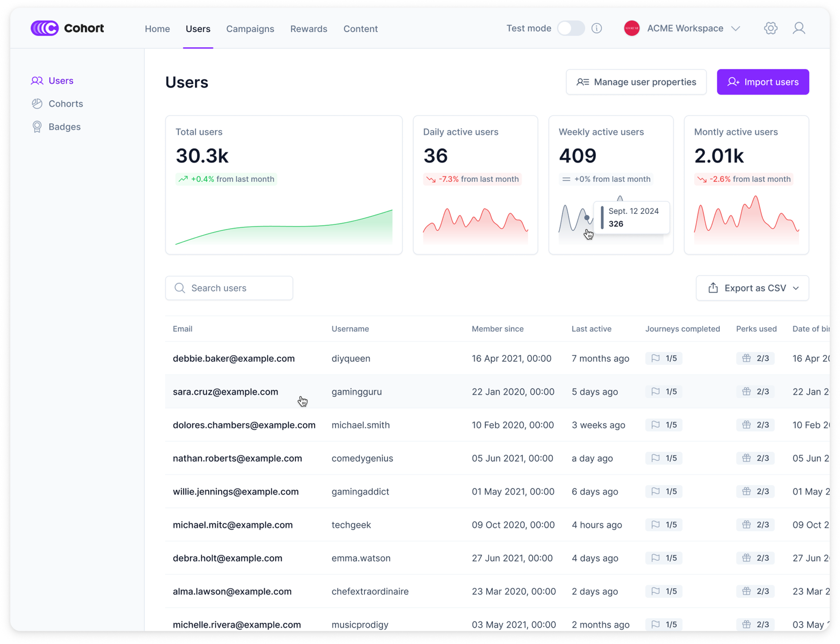Open the settings gear icon
The height and width of the screenshot is (644, 840).
click(x=770, y=28)
